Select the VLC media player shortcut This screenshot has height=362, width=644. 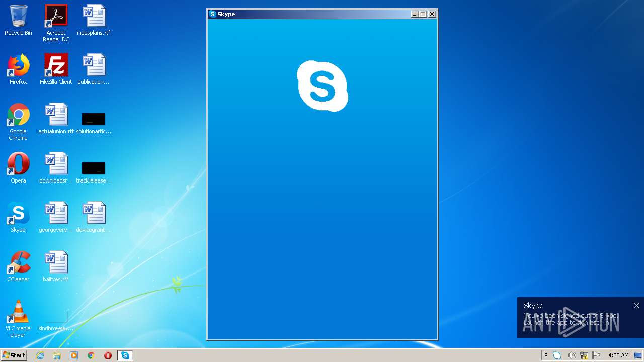[18, 319]
